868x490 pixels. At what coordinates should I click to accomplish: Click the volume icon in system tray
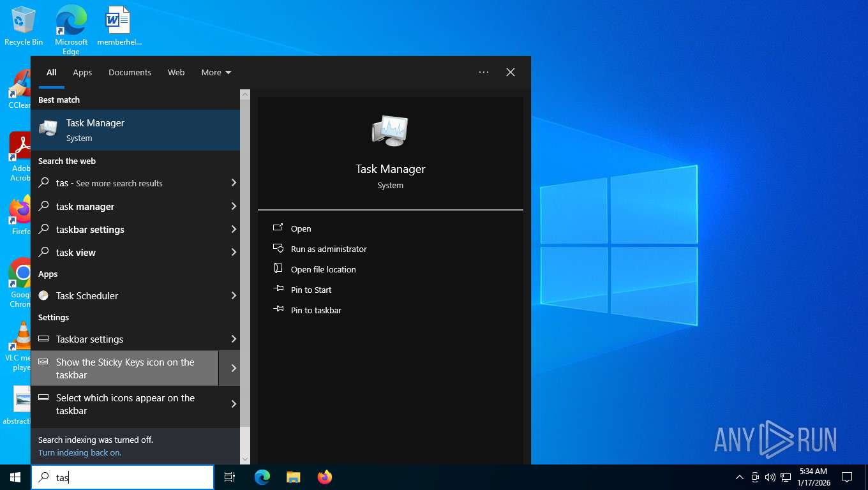770,477
